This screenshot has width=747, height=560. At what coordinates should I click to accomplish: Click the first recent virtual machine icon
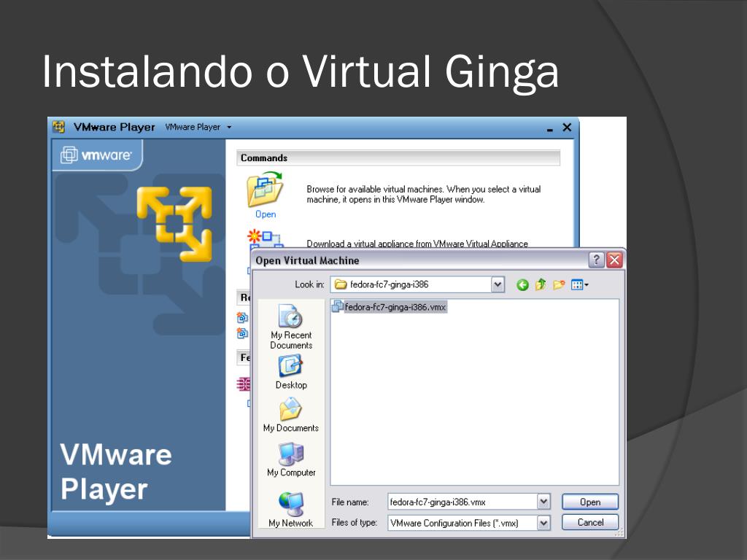[242, 317]
